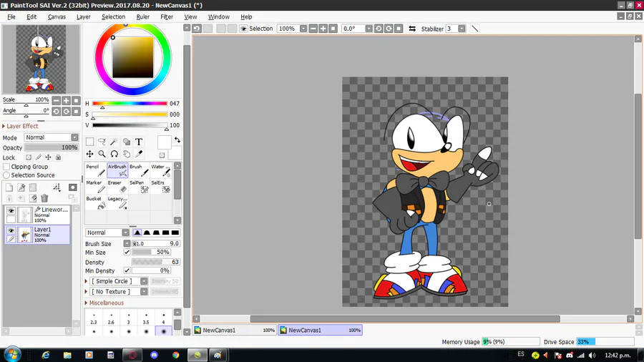Open the rotation angle 0.0° dropdown

pyautogui.click(x=369, y=29)
